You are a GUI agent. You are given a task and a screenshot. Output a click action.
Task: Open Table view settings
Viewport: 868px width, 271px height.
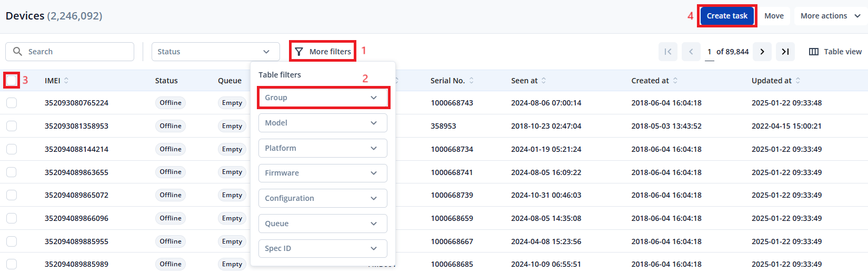[835, 52]
